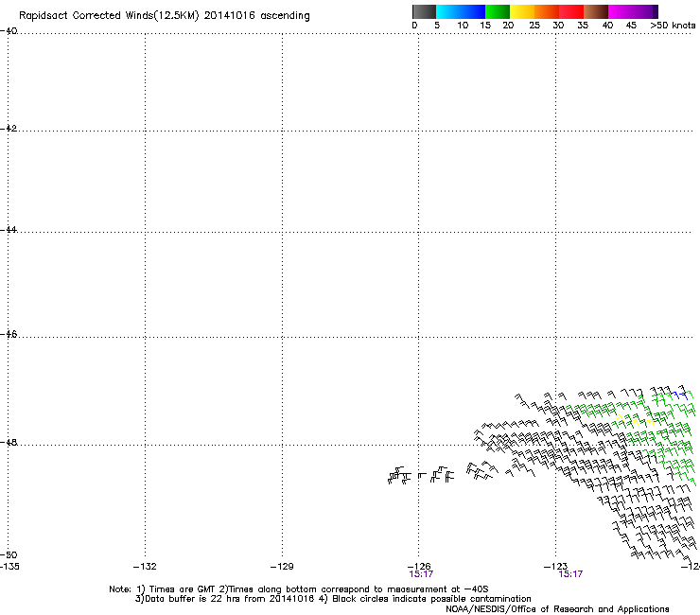Click the -135 longitude label
700x615 pixels.
[x=9, y=567]
